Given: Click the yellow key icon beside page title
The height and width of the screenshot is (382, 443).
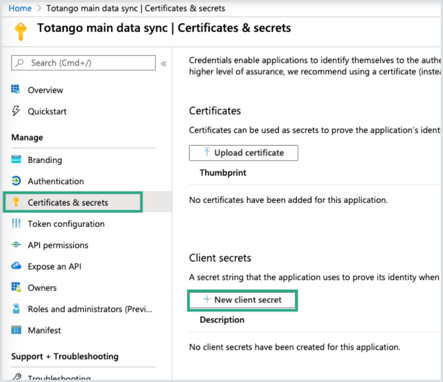Looking at the screenshot, I should click(x=21, y=31).
